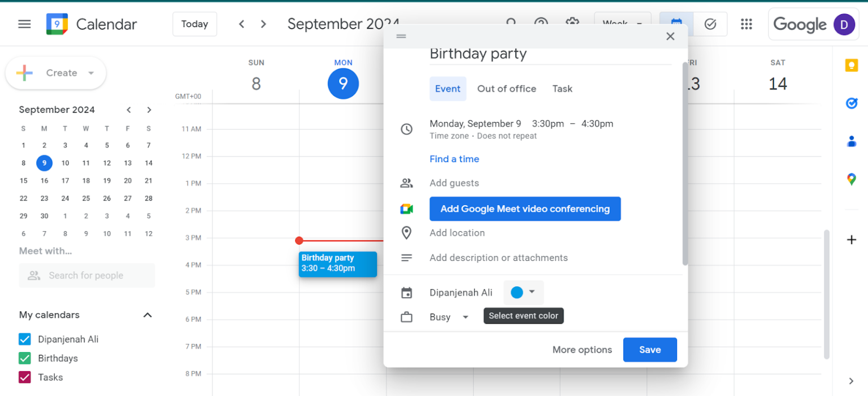Click the Find a time link
This screenshot has height=396, width=868.
[454, 159]
